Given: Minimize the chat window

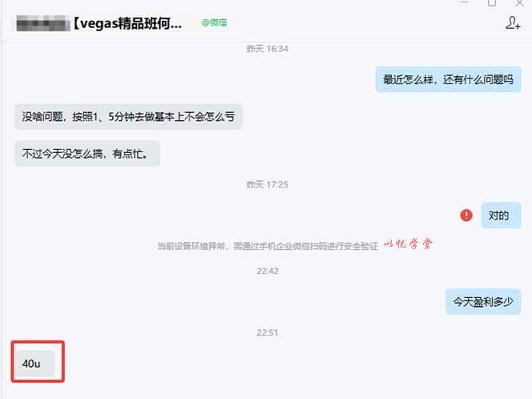Looking at the screenshot, I should [464, 2].
